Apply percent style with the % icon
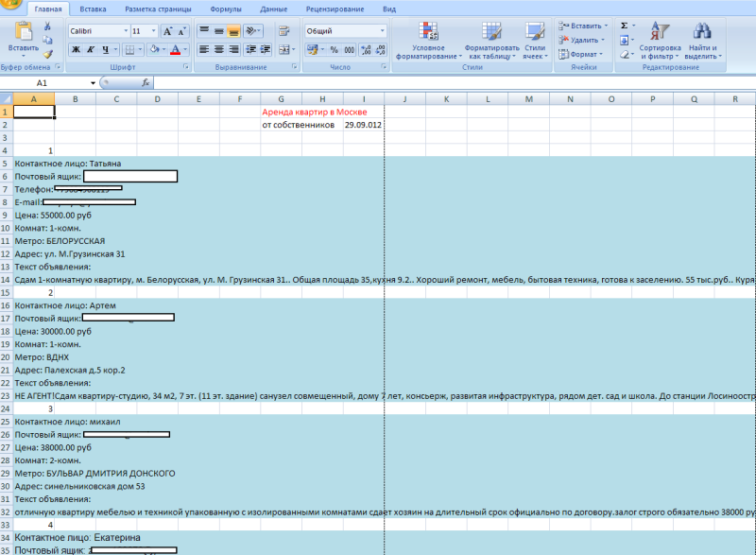Screen dimensions: 756x555 point(335,49)
